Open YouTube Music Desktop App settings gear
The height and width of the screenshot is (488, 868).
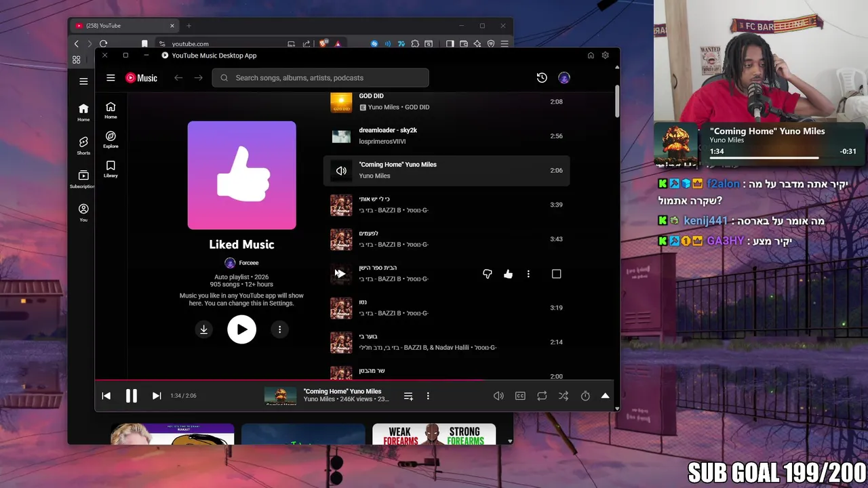coord(606,56)
